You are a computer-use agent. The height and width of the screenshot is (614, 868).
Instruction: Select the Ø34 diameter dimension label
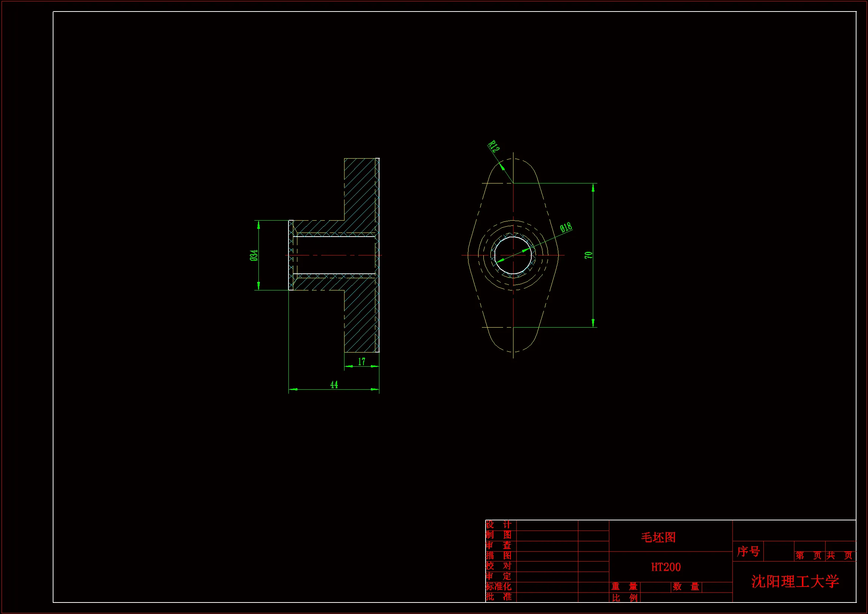(x=254, y=255)
